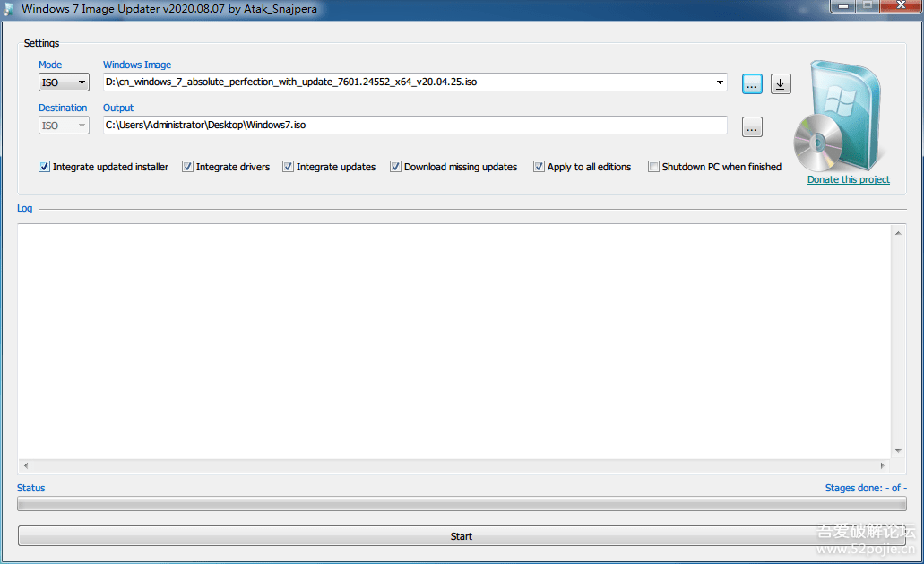Click the Log section label
This screenshot has height=564, width=924.
coord(25,209)
